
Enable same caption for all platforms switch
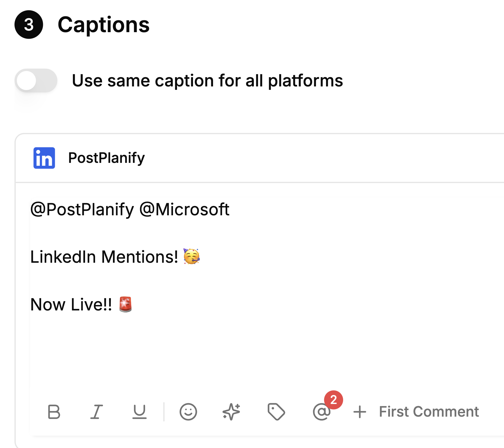[36, 81]
